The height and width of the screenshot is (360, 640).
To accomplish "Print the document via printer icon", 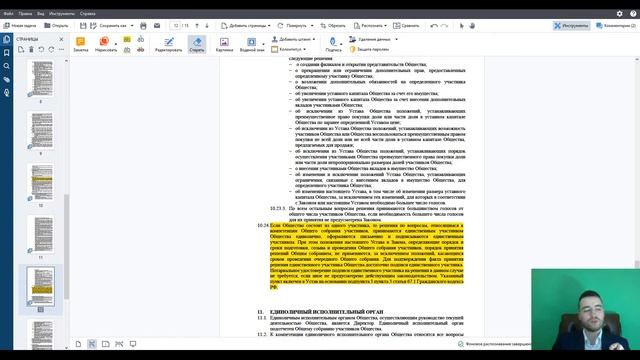I will pyautogui.click(x=143, y=26).
